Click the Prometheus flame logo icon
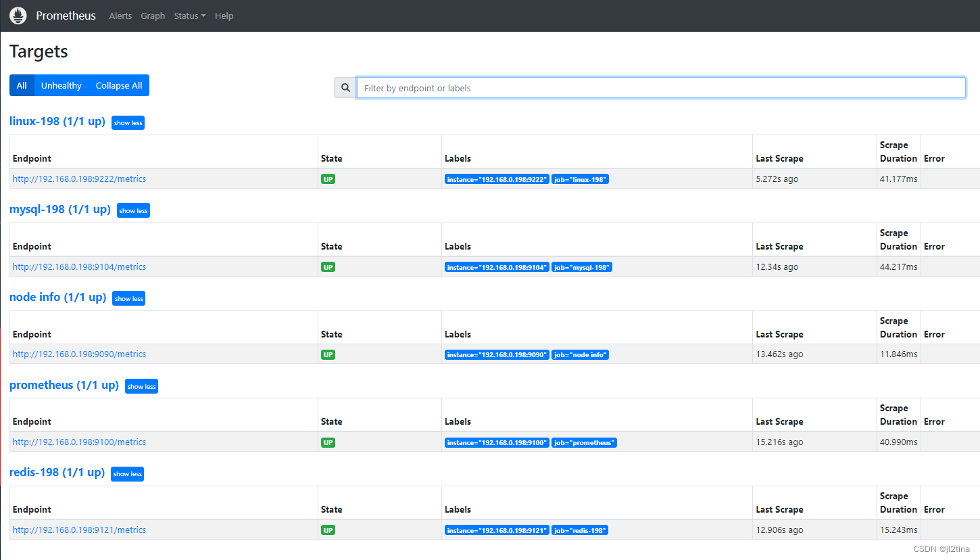Viewport: 980px width, 560px height. coord(18,16)
